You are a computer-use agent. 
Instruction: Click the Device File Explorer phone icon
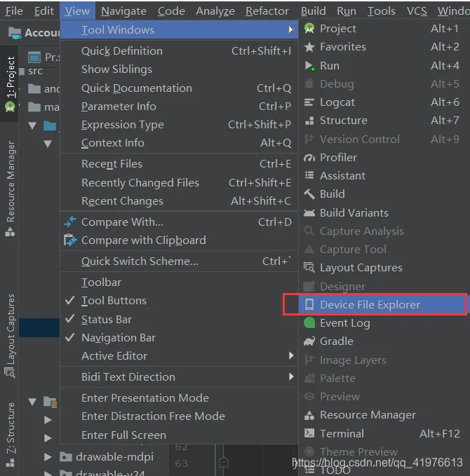pyautogui.click(x=309, y=305)
